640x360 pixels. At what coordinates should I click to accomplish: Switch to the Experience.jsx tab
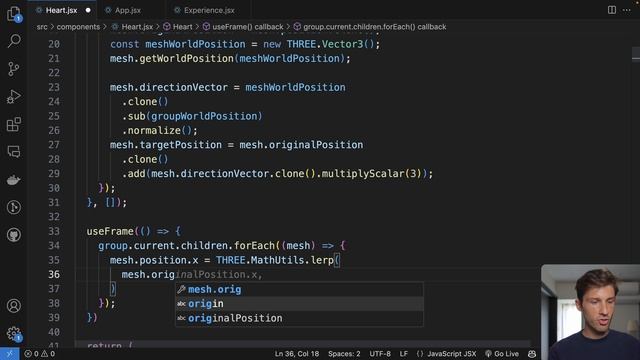pos(209,10)
